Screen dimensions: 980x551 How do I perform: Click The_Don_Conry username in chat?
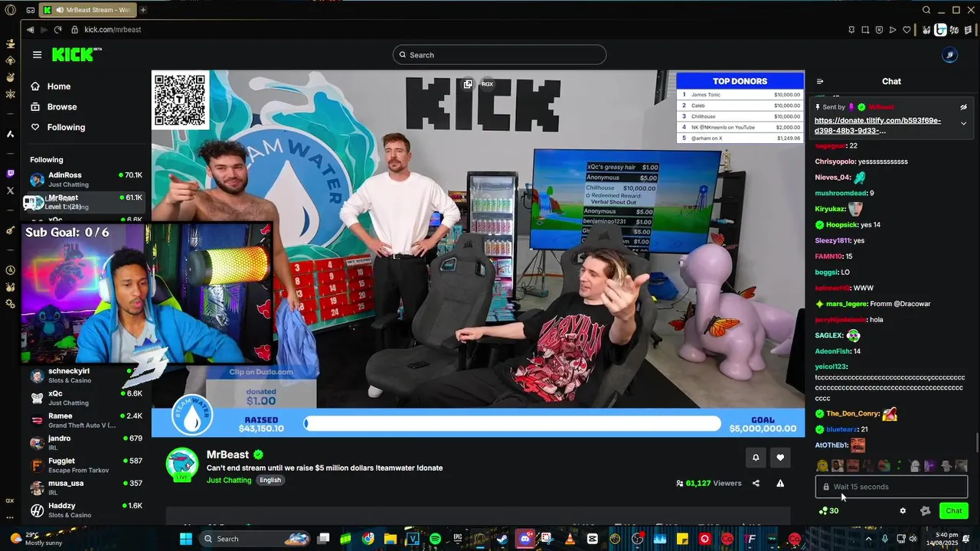[852, 414]
